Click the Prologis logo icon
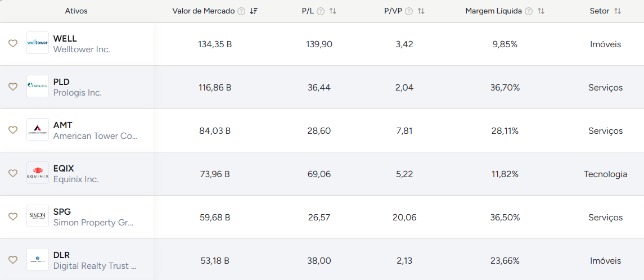 click(38, 87)
